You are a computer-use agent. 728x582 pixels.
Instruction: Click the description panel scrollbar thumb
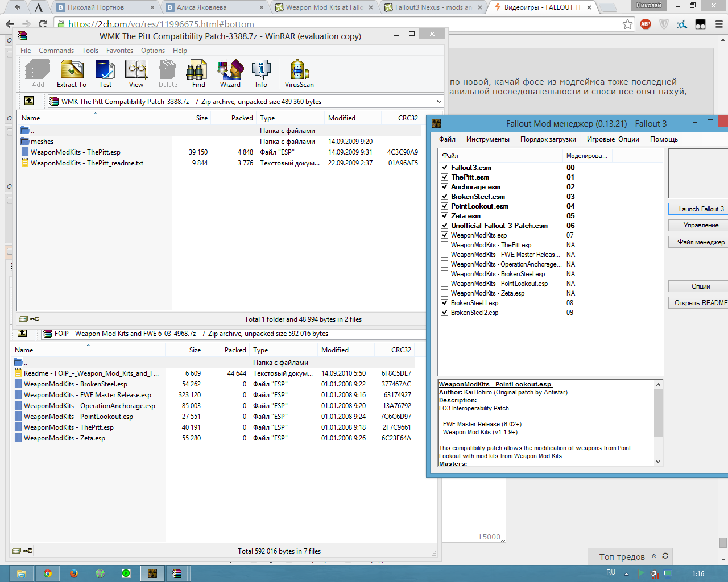click(658, 413)
